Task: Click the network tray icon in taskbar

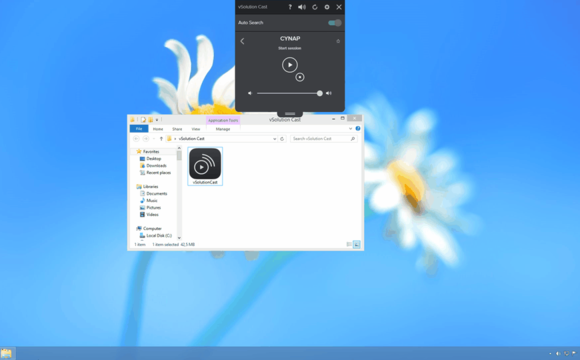Action: [x=566, y=353]
